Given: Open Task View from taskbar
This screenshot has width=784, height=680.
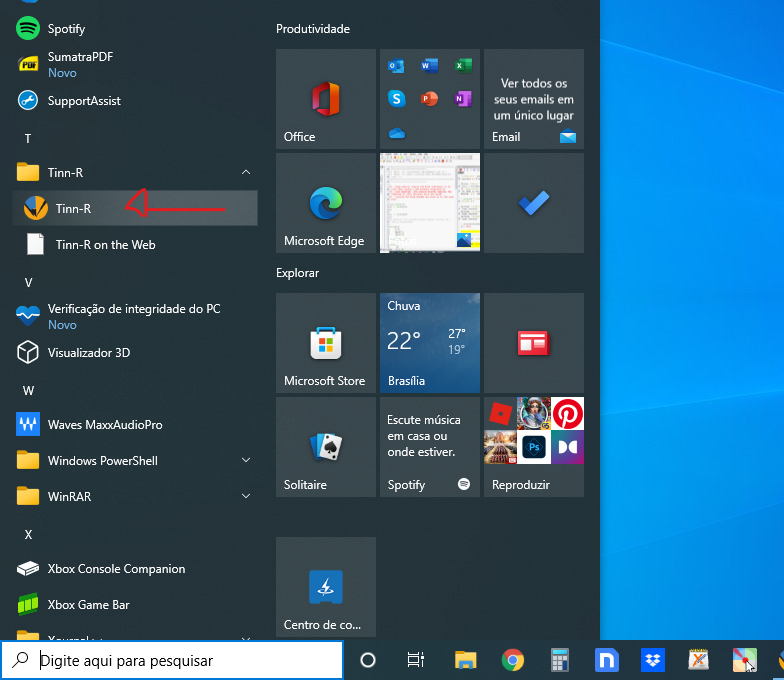Looking at the screenshot, I should click(416, 660).
